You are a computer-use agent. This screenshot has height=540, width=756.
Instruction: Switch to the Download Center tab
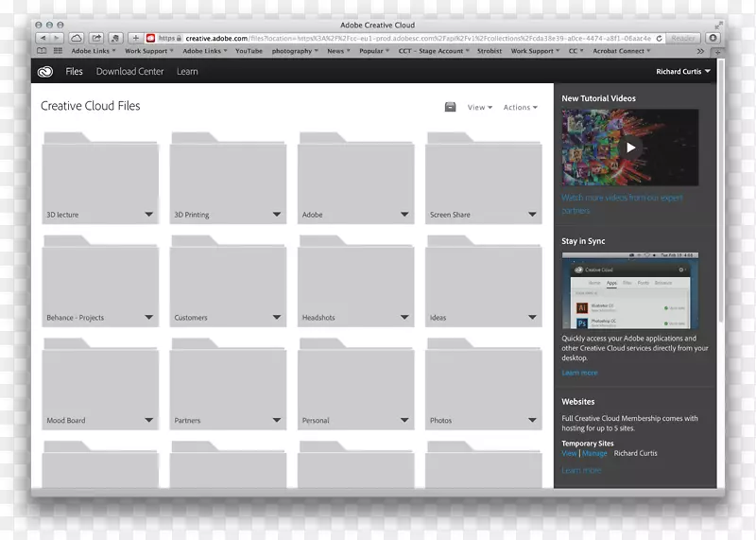(x=129, y=71)
